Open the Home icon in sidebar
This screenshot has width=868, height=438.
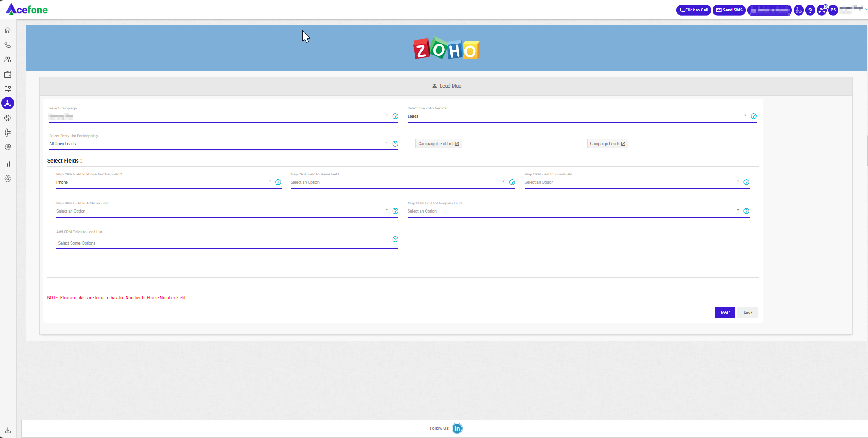8,30
